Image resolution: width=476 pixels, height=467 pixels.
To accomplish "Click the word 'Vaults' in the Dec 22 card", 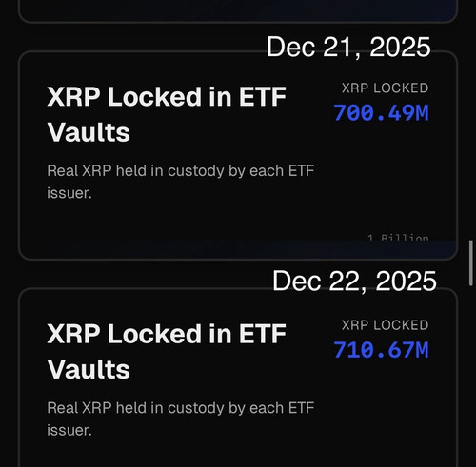I will coord(89,370).
